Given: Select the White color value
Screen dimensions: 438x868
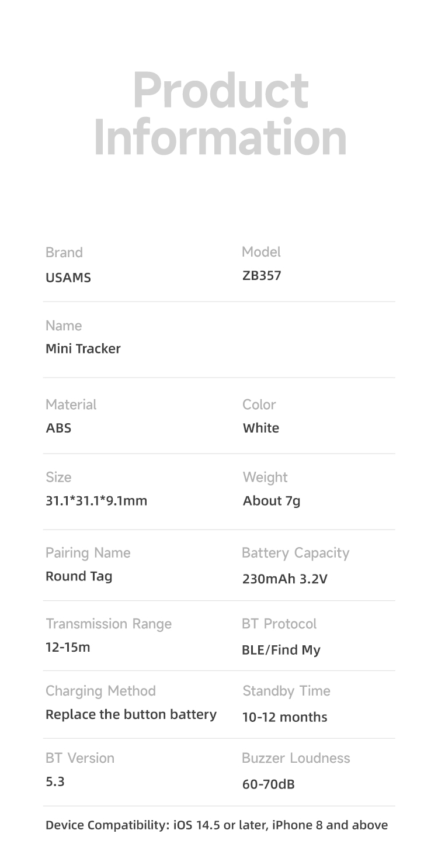Looking at the screenshot, I should click(260, 428).
